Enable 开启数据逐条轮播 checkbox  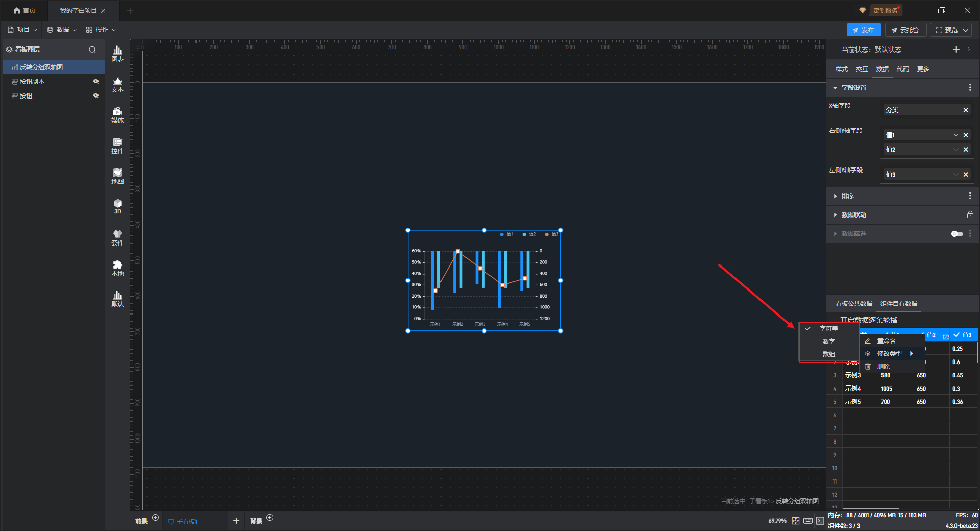[833, 320]
